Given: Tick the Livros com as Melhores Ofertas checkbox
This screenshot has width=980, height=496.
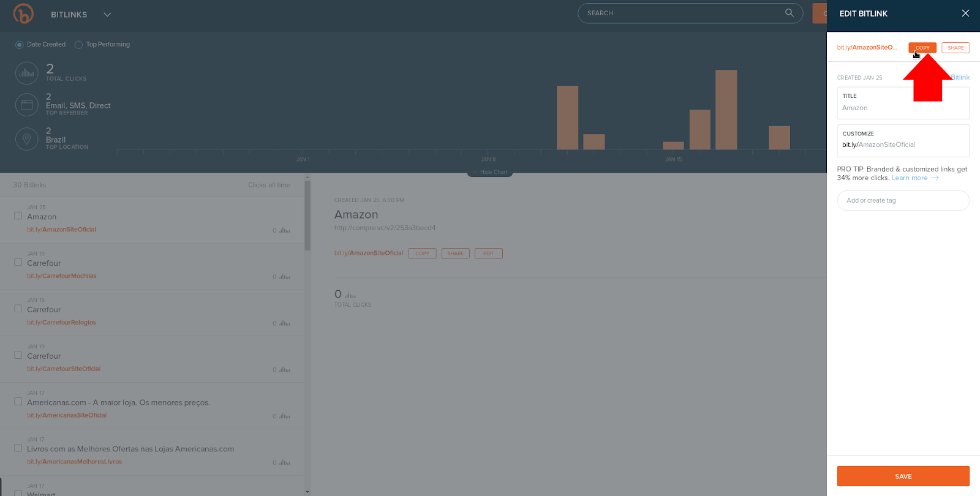Looking at the screenshot, I should click(18, 448).
